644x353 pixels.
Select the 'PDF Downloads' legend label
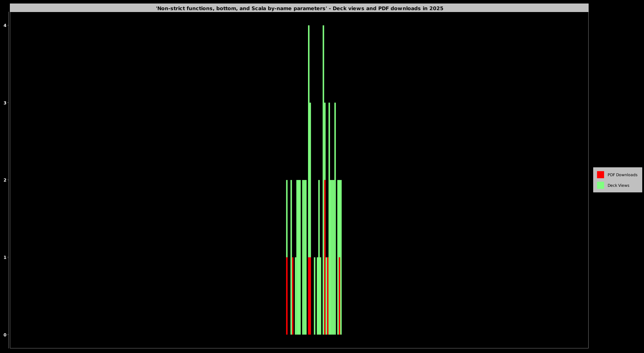(622, 175)
